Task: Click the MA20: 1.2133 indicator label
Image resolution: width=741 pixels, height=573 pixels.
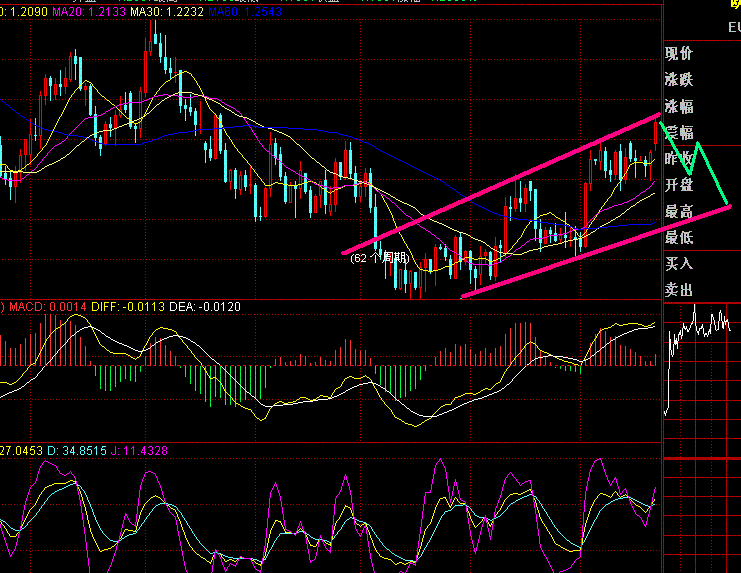Action: click(89, 12)
